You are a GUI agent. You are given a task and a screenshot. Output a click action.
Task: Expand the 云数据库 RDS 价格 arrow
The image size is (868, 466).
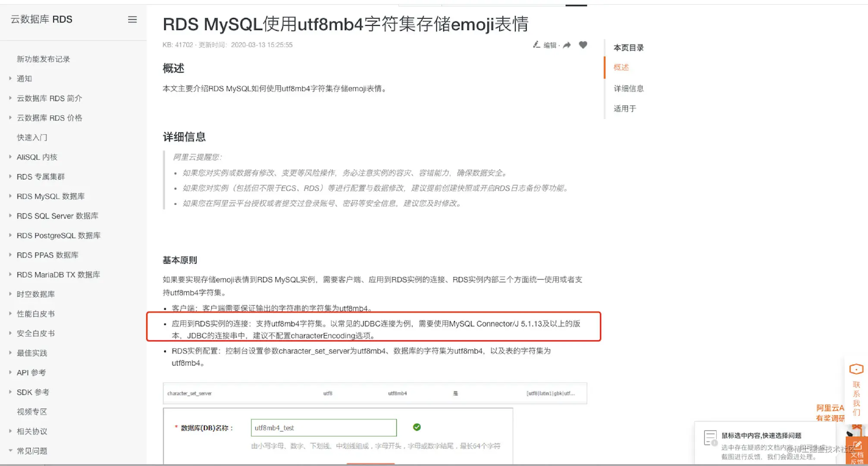click(x=10, y=117)
